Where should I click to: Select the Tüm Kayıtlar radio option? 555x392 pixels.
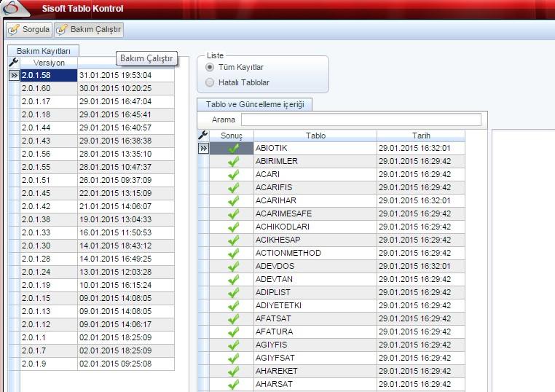tap(210, 67)
